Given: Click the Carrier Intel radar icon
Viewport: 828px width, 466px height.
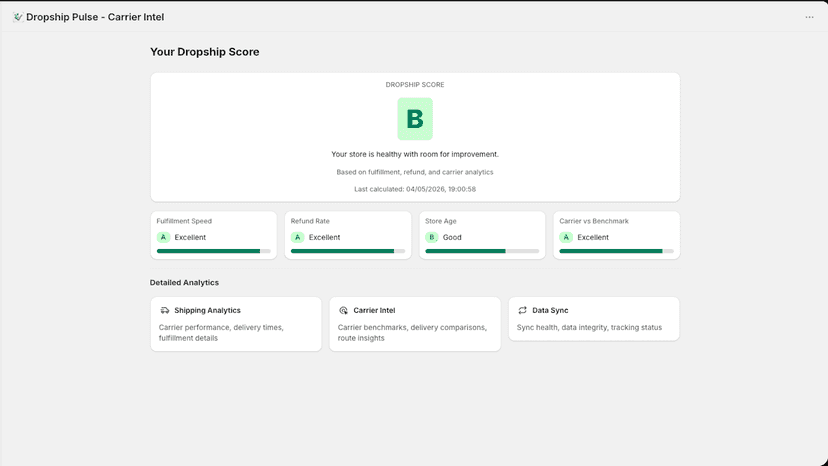Looking at the screenshot, I should click(343, 310).
